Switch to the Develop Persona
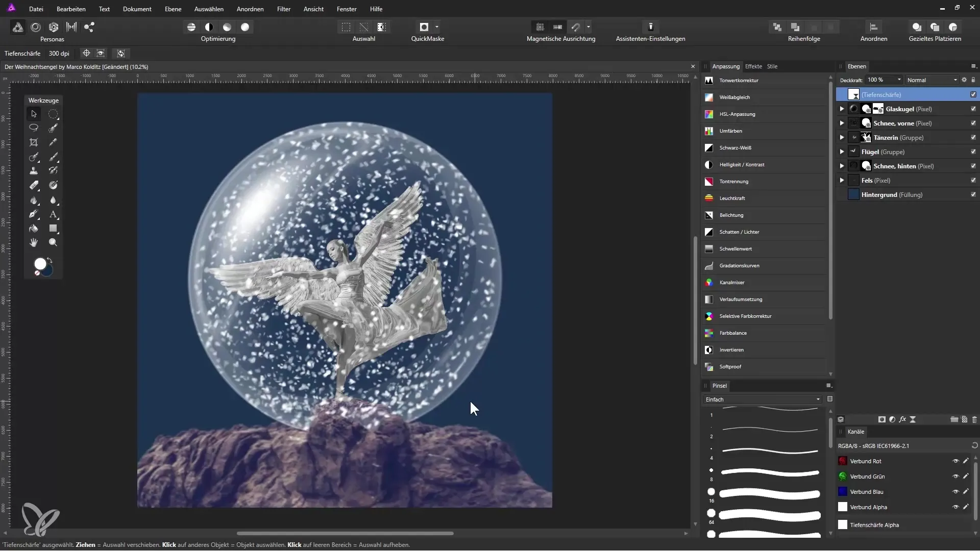 click(54, 27)
